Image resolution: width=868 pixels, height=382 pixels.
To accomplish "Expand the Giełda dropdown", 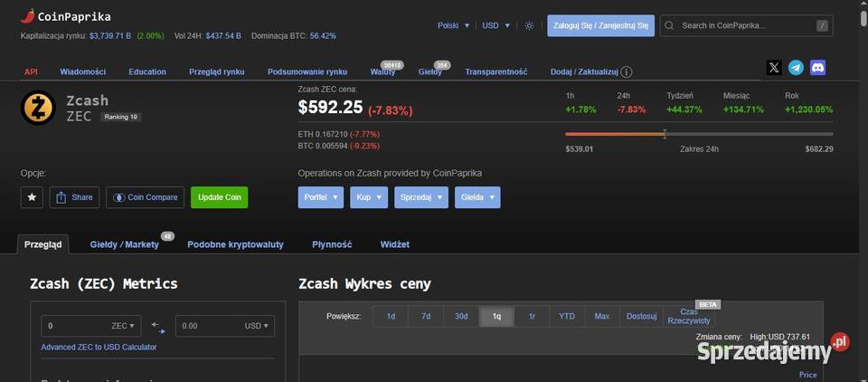I will [477, 197].
